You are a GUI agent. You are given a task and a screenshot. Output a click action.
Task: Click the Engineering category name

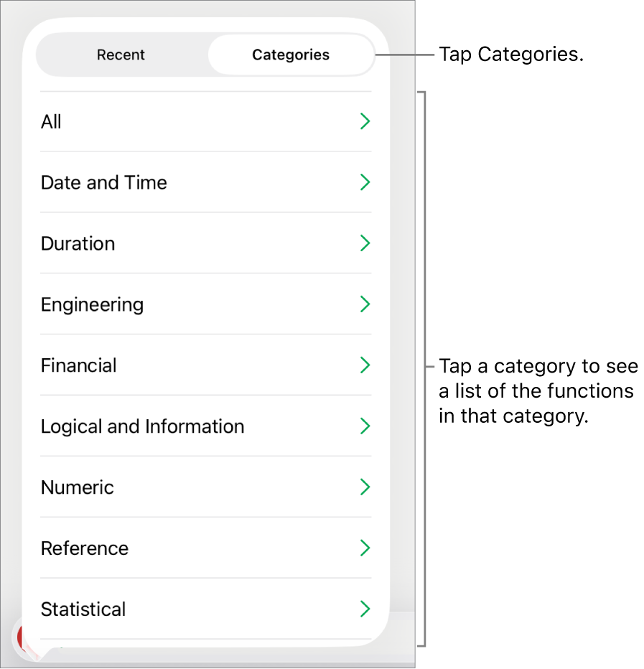[x=92, y=304]
